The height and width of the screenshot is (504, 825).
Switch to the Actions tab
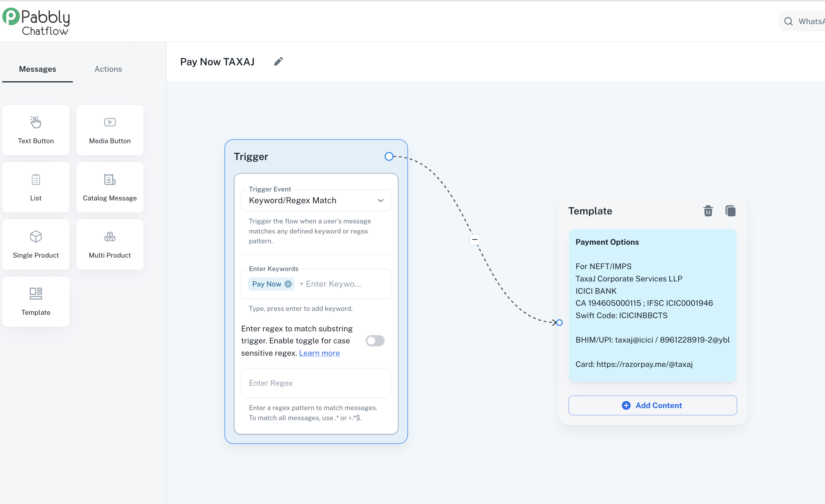108,69
